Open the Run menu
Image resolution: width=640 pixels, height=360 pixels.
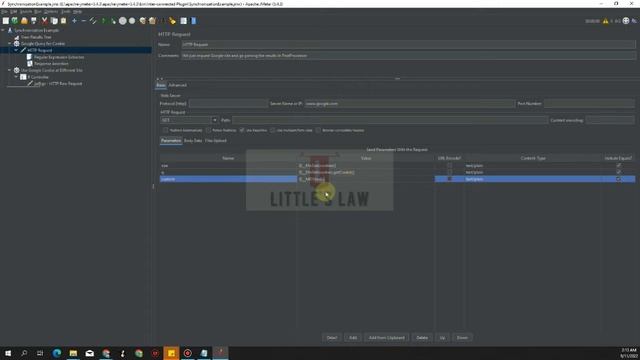coord(38,12)
